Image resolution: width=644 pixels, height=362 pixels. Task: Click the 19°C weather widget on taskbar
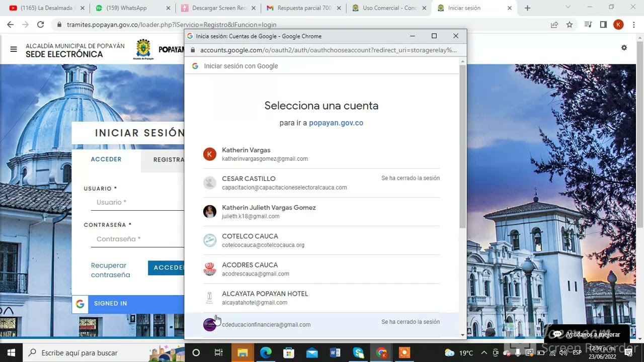(x=459, y=353)
